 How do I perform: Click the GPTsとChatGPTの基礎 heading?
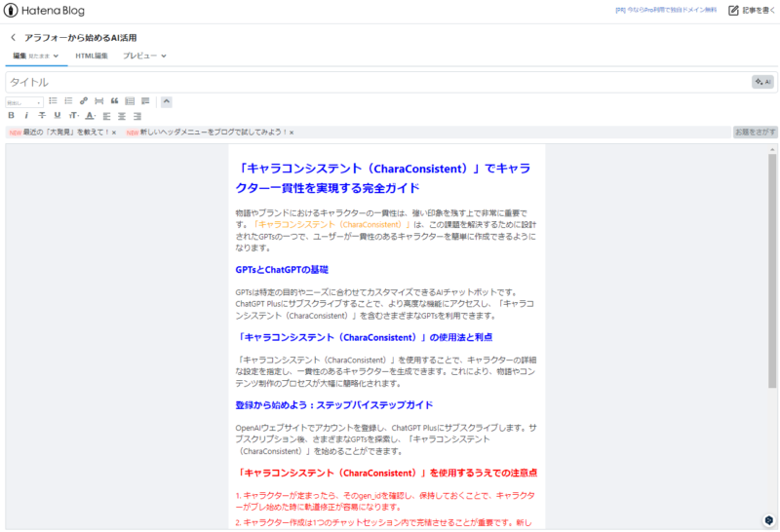click(282, 270)
